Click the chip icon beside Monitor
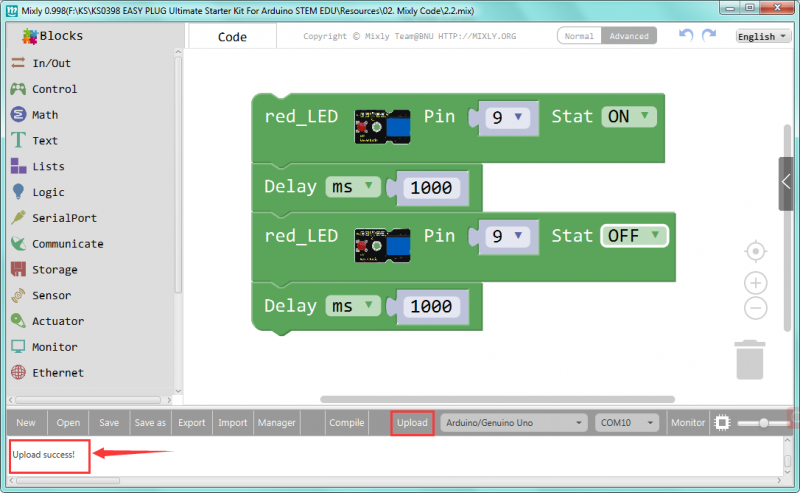The image size is (800, 493). pos(722,423)
